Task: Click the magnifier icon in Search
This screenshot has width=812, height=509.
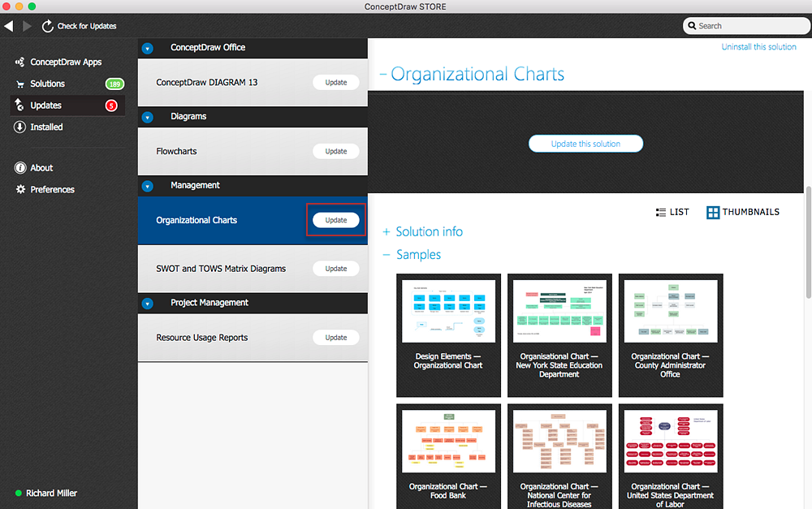Action: (692, 26)
